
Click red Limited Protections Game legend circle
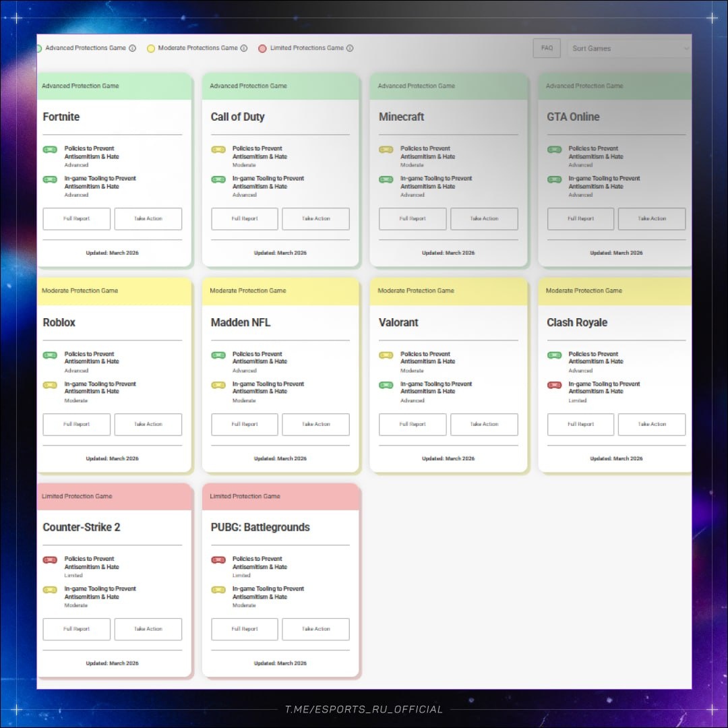(262, 49)
